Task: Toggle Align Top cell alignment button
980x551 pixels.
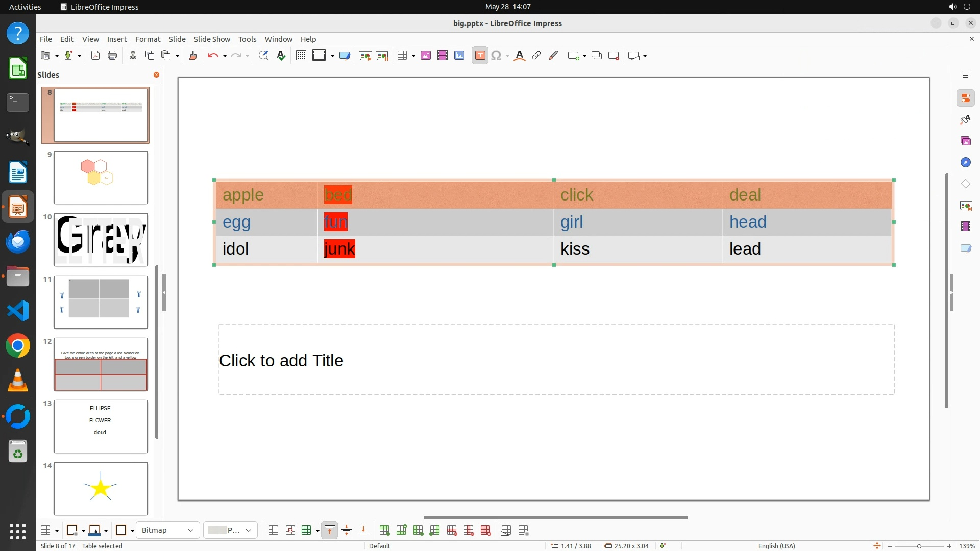Action: click(330, 531)
